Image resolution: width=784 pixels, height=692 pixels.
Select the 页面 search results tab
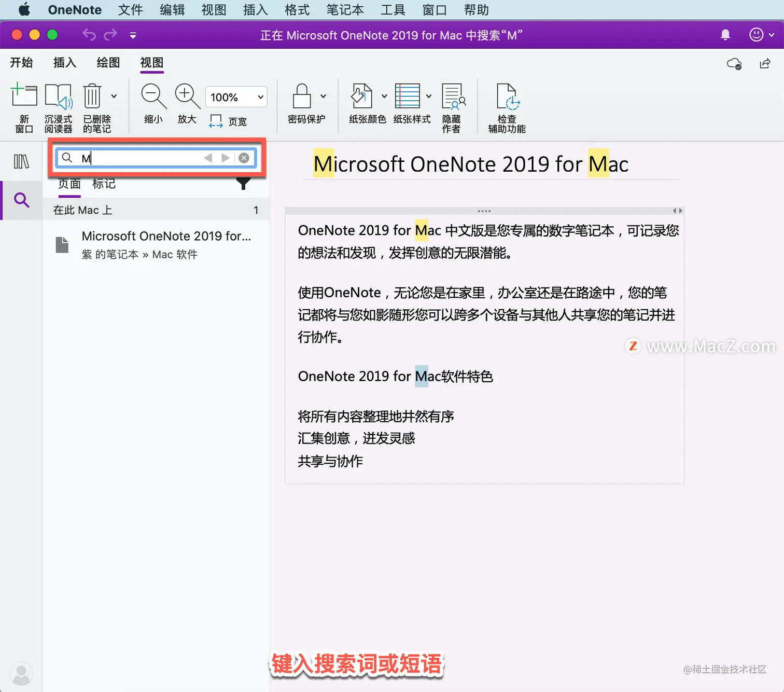click(x=69, y=185)
